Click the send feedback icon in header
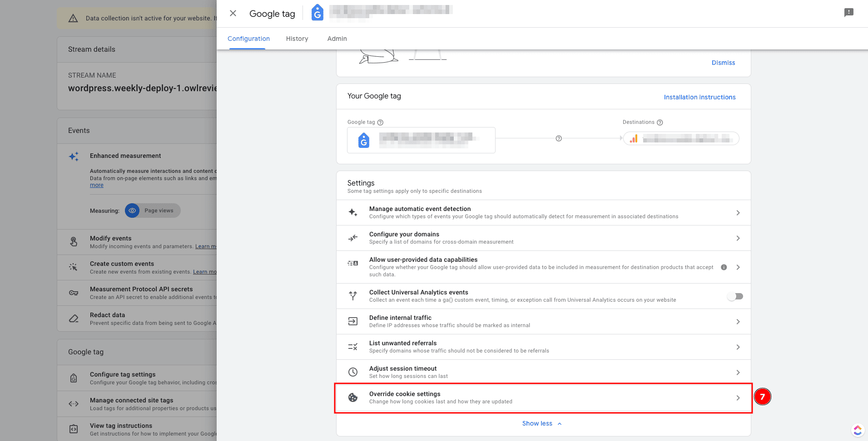This screenshot has height=441, width=868. click(848, 13)
